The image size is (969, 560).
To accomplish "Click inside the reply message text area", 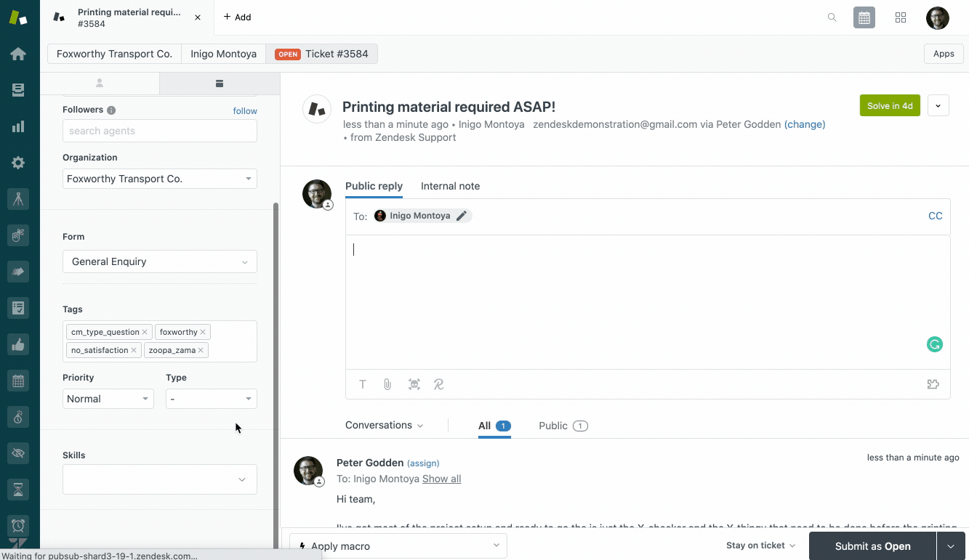I will [648, 301].
